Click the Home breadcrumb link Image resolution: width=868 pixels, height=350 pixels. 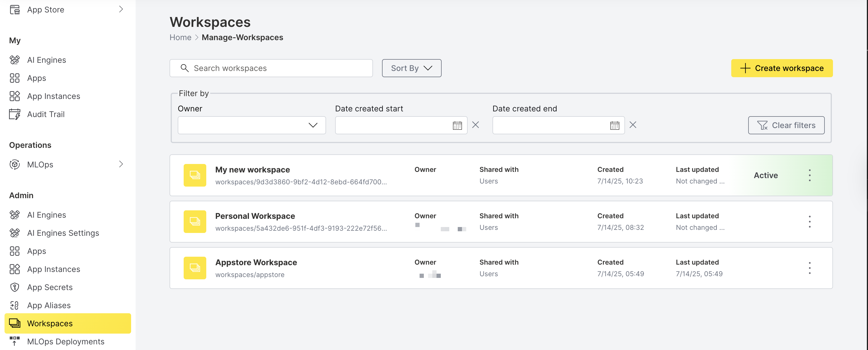pos(180,37)
